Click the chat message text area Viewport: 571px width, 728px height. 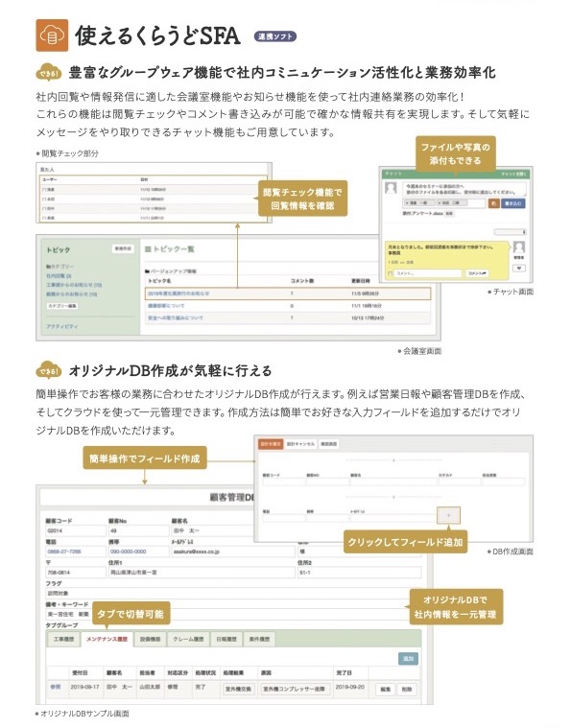[x=464, y=189]
